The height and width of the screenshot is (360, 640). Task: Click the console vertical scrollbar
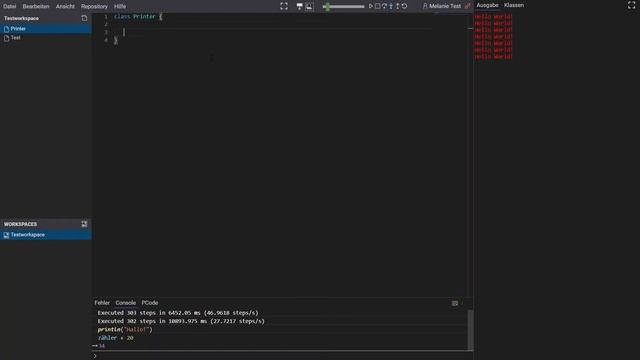coord(470,330)
